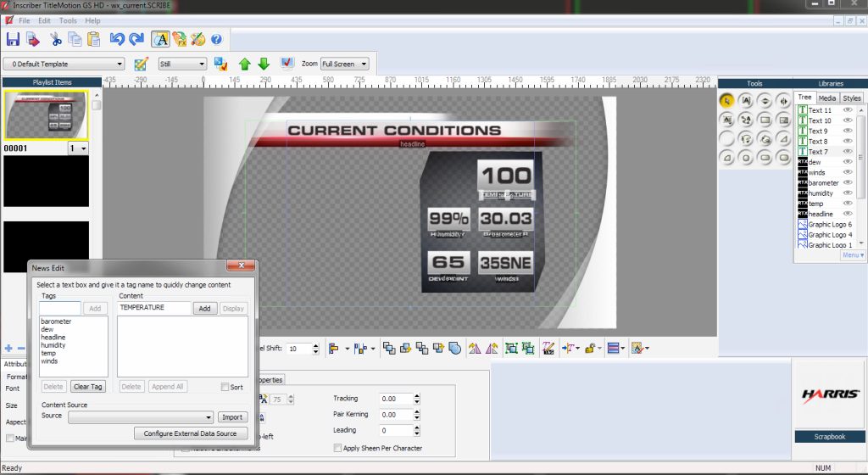Click the Paste clipboard icon

93,39
